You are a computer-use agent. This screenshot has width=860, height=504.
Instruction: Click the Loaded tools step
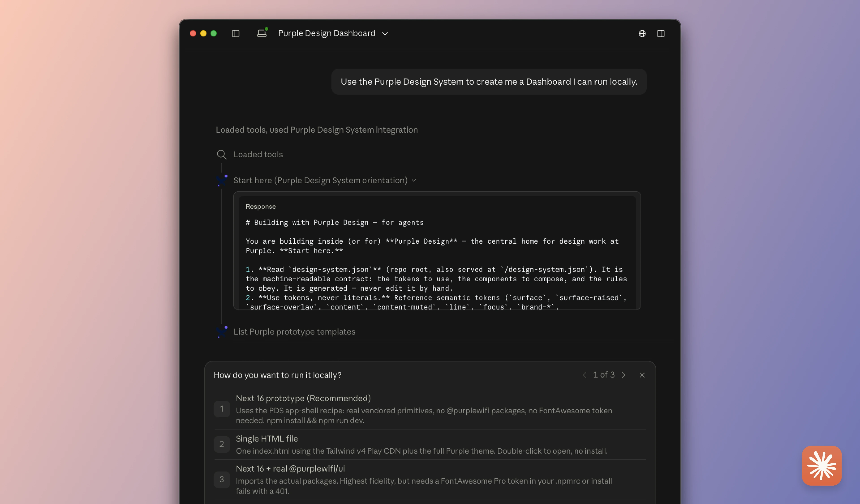click(x=258, y=154)
